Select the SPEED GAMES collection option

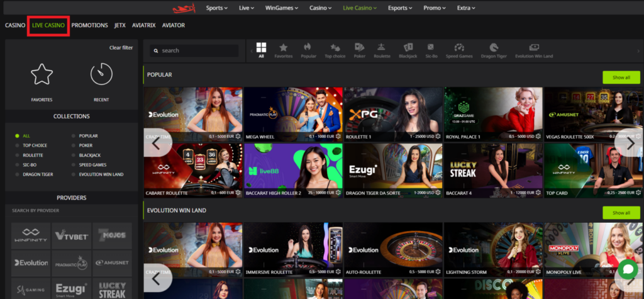[89, 165]
